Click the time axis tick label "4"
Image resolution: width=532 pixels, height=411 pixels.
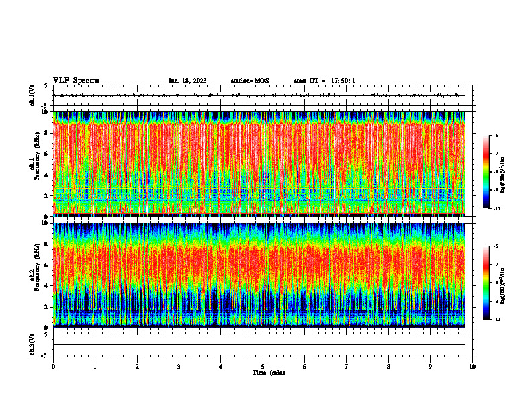221,367
